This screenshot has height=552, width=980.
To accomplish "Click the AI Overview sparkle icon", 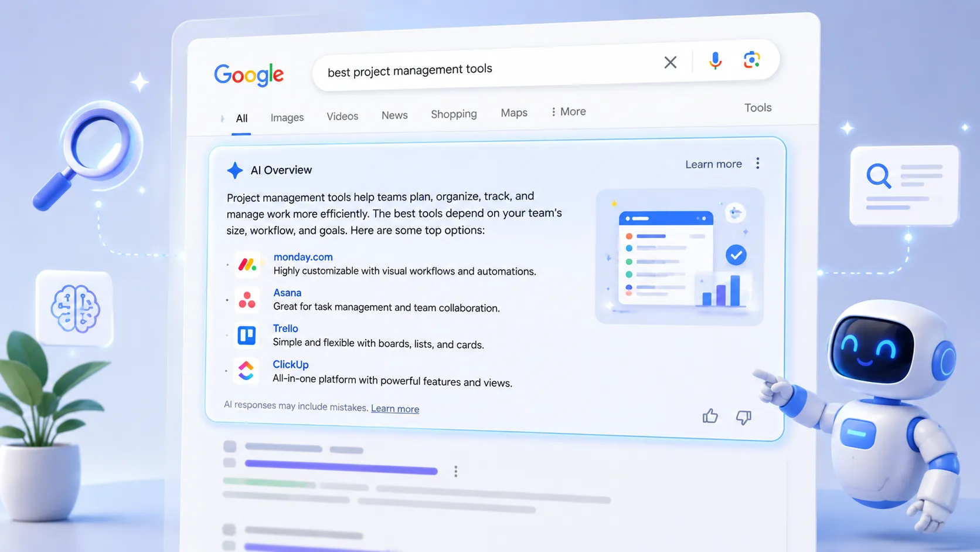I will coord(235,171).
